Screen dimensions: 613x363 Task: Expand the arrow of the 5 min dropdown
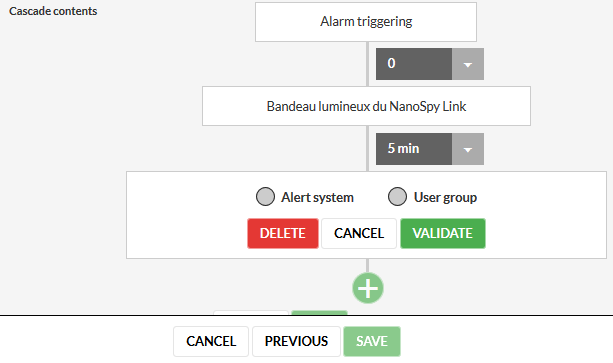468,149
